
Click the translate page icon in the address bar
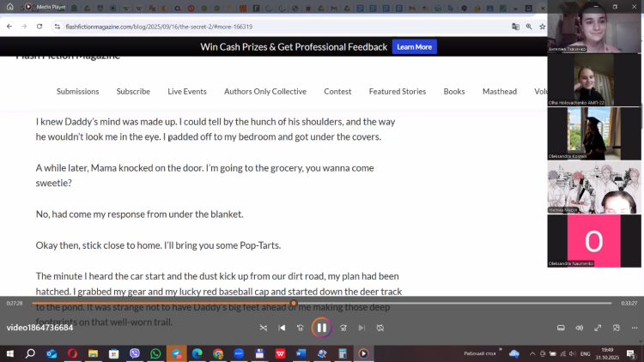(515, 27)
